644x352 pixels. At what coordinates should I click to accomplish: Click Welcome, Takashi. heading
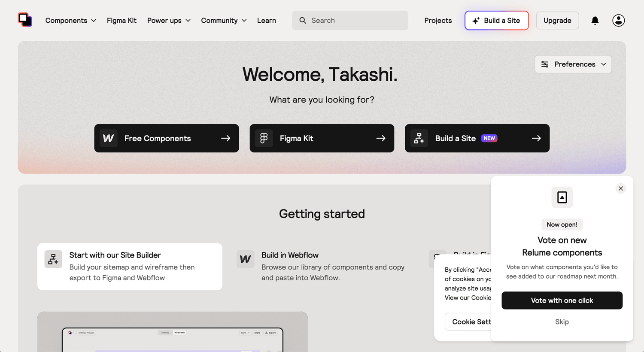320,74
